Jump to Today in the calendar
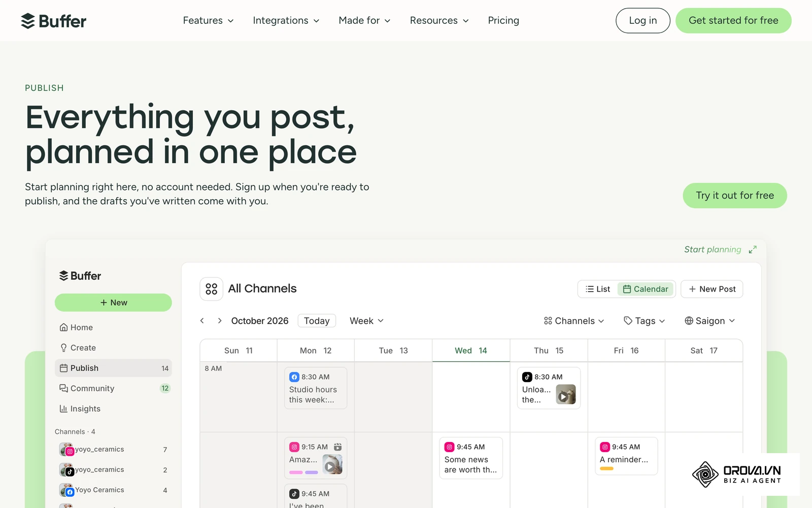 (317, 321)
